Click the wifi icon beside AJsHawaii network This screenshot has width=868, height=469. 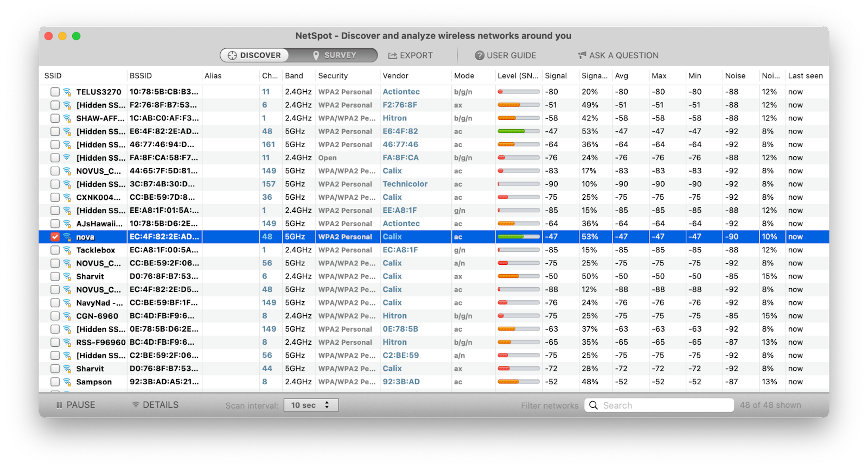(x=67, y=224)
